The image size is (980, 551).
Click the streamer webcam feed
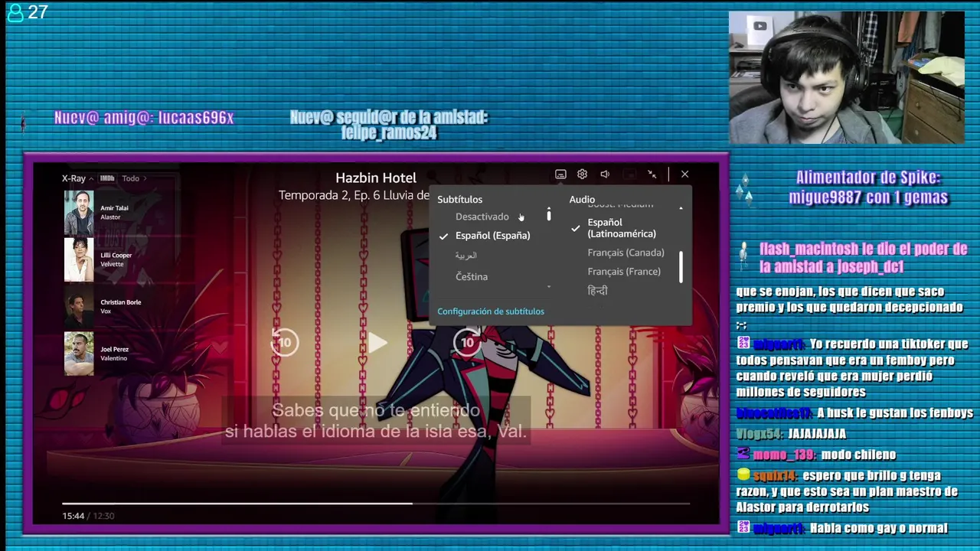[x=847, y=77]
